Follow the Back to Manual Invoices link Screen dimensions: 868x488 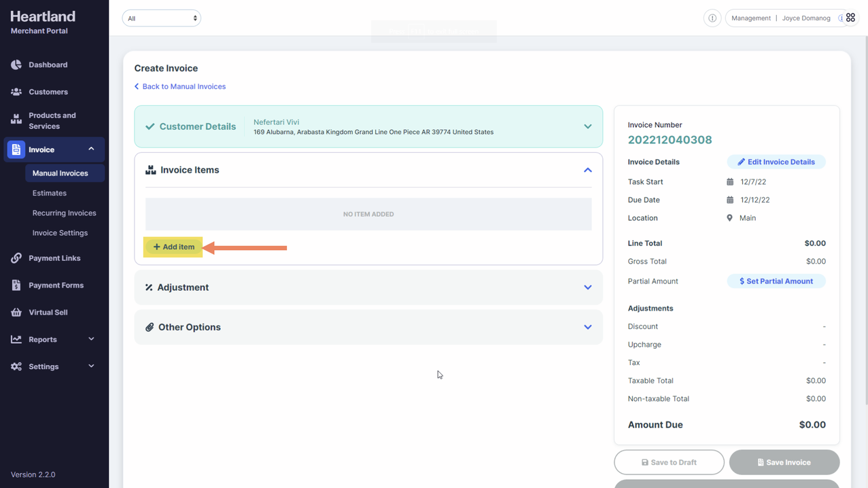click(x=184, y=86)
